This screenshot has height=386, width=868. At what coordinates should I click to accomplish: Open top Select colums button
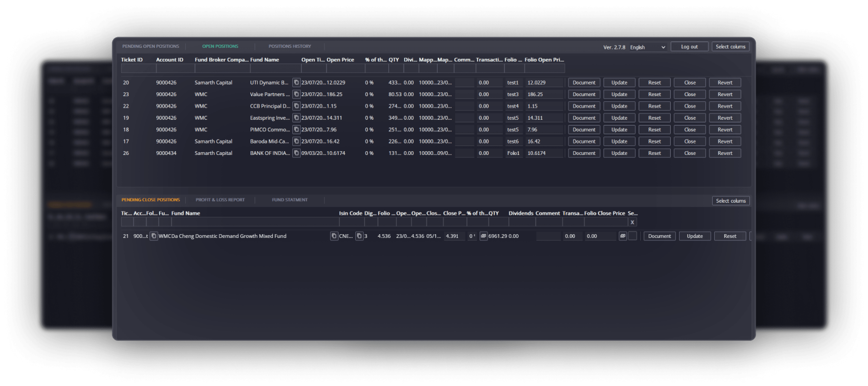[730, 46]
